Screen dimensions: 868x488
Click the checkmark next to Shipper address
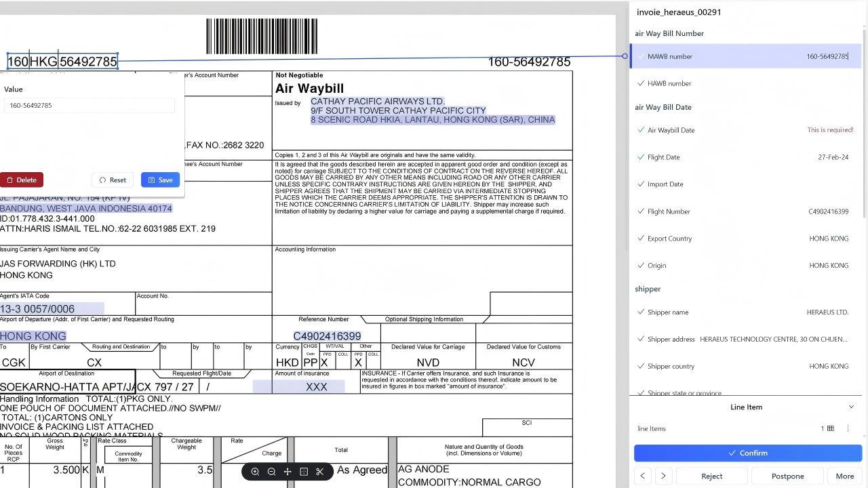pos(641,339)
